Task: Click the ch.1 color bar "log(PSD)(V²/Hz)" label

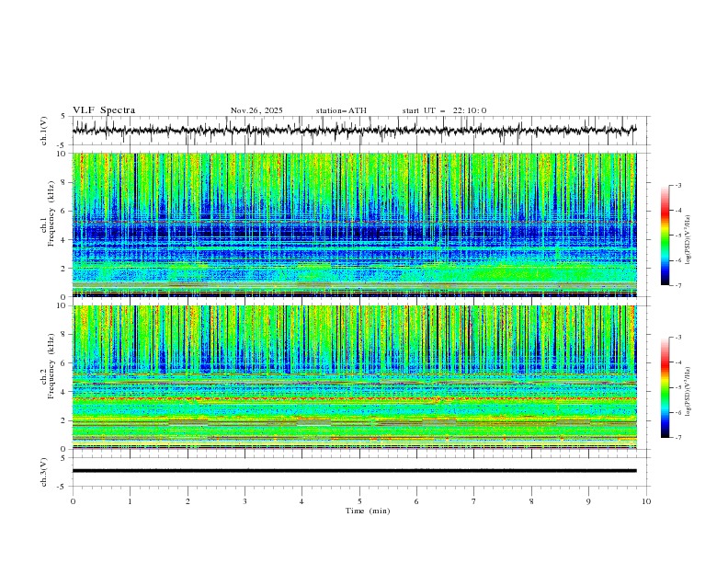Action: pyautogui.click(x=688, y=240)
